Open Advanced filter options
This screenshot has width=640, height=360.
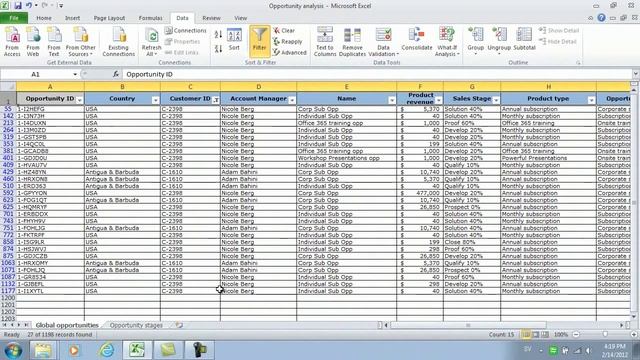(x=289, y=53)
